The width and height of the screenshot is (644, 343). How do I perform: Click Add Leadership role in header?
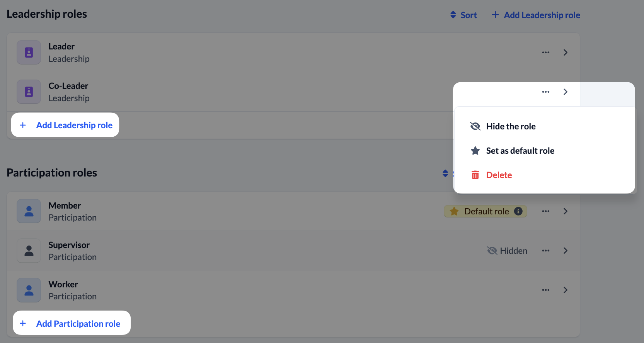[x=536, y=15]
